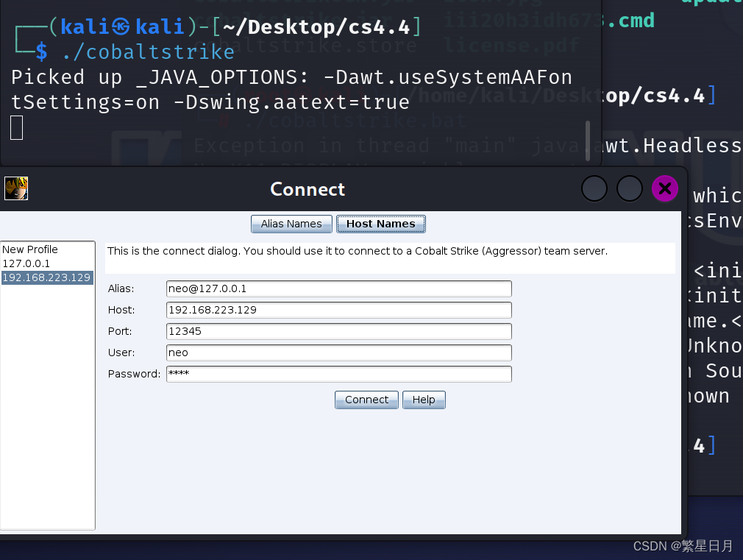Select 192.168.223.129 profile entry
The image size is (743, 560).
(47, 277)
